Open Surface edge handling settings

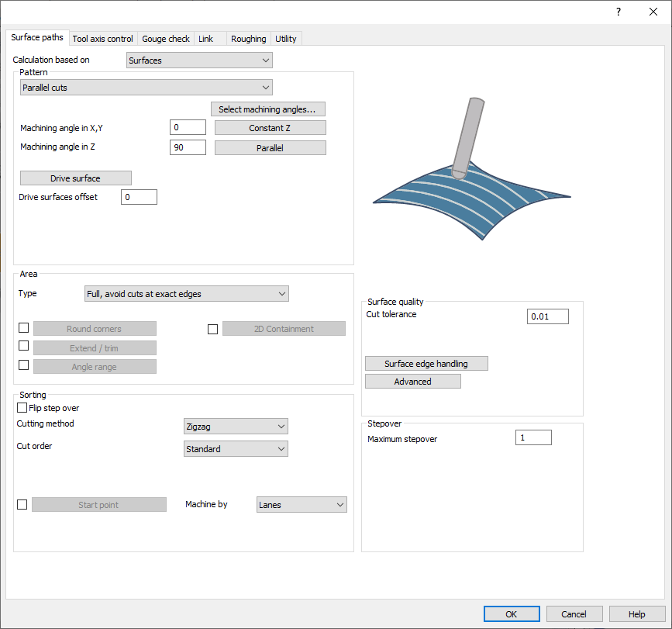point(426,363)
